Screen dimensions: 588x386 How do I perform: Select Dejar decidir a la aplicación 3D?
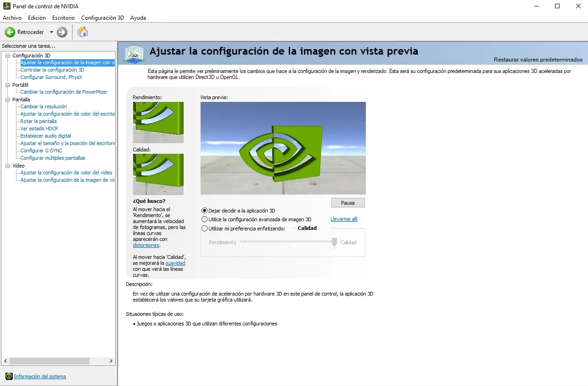point(205,211)
